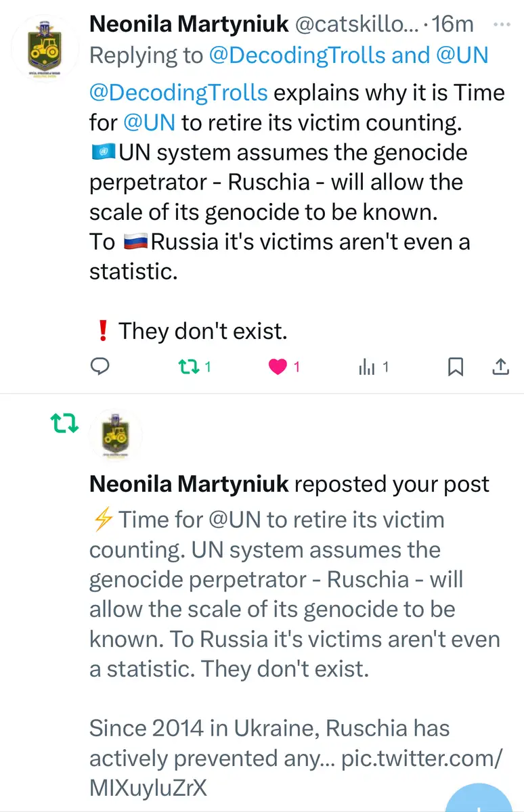This screenshot has width=524, height=812.
Task: Bookmark this tweet
Action: (x=456, y=367)
